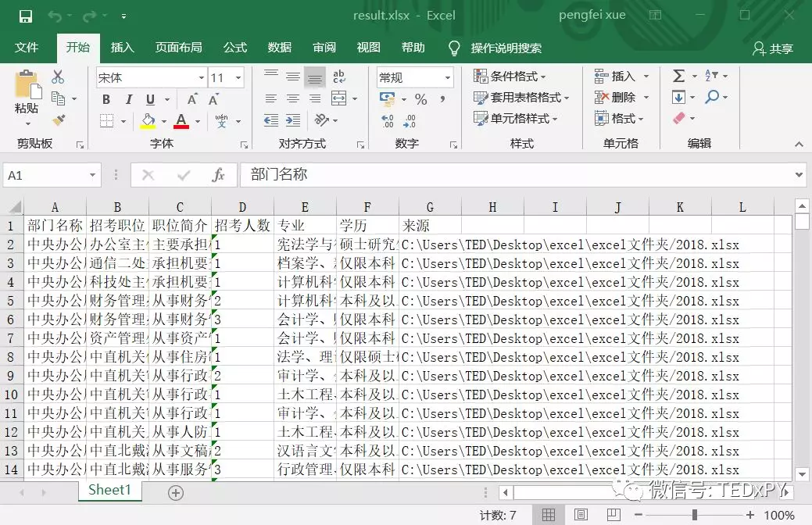Expand the font size dropdown showing 11
Image resolution: width=812 pixels, height=525 pixels.
coord(239,77)
